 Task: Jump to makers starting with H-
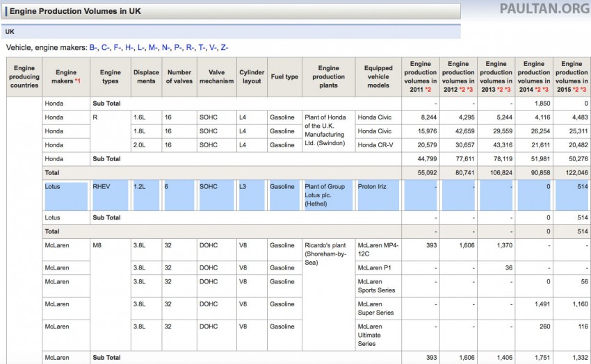129,48
